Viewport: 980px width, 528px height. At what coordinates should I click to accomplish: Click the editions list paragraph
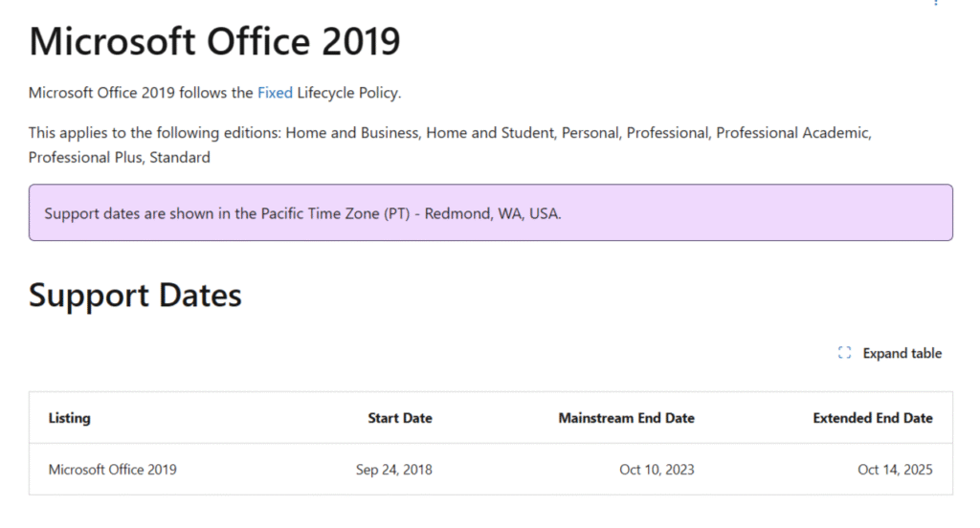coord(450,133)
